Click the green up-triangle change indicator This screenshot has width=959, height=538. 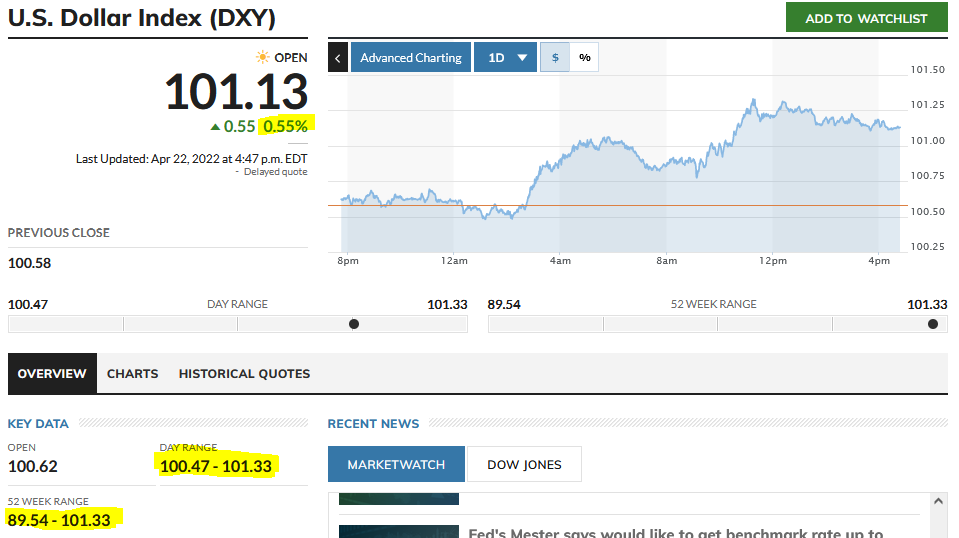215,127
